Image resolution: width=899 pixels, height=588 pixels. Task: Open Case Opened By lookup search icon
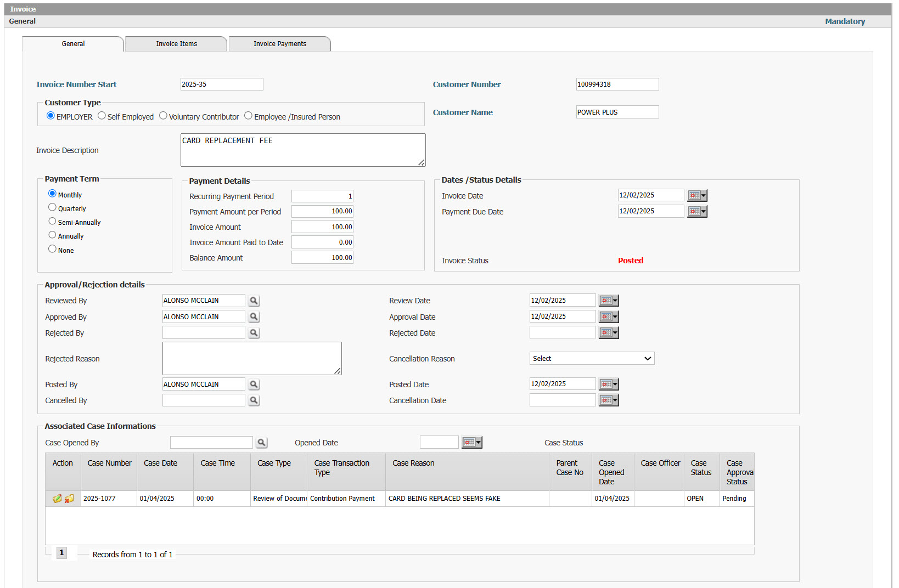coord(262,442)
